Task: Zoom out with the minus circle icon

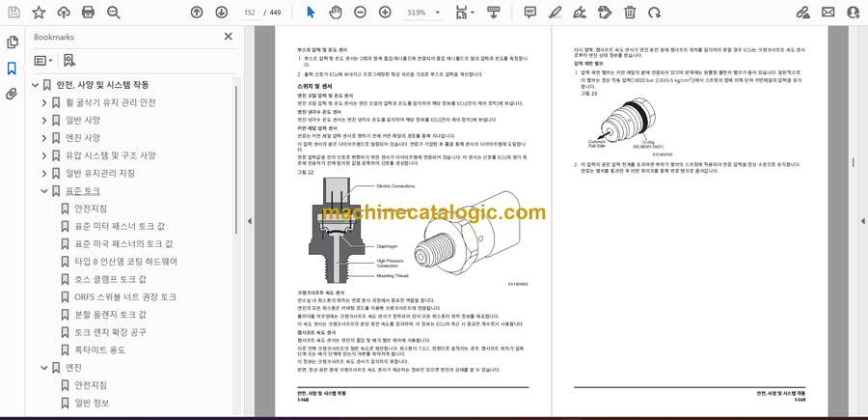Action: click(361, 13)
